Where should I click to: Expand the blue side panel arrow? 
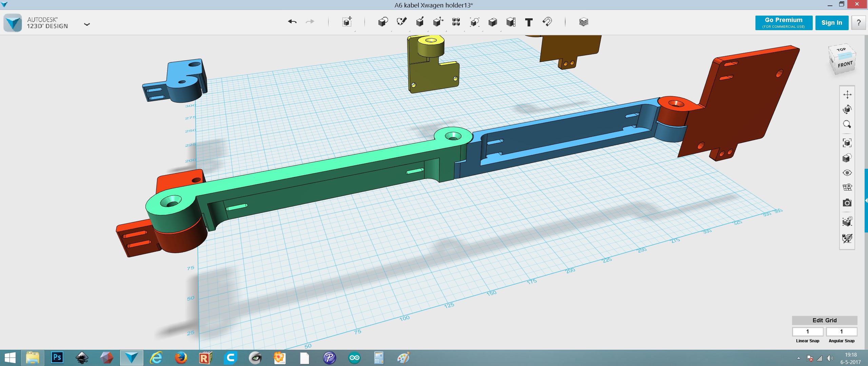(x=866, y=201)
